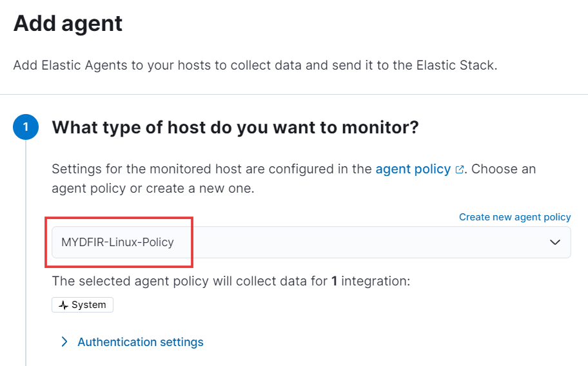Click the arrow beside Authentication settings
Image resolution: width=588 pixels, height=366 pixels.
(64, 342)
